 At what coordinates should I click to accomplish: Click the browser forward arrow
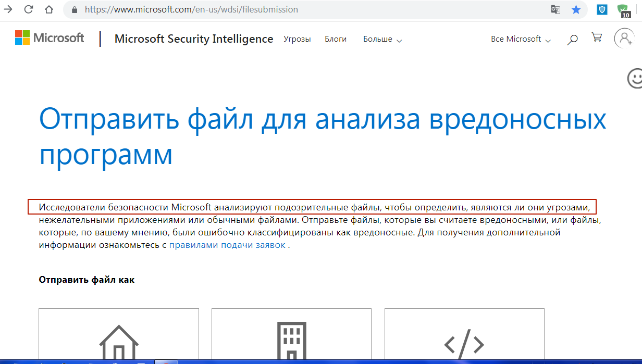tap(8, 9)
